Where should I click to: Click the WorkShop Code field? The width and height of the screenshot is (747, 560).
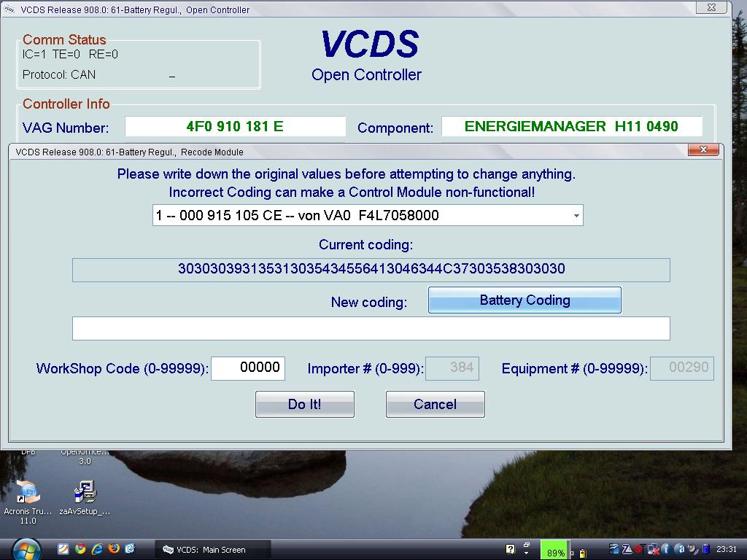[x=248, y=368]
